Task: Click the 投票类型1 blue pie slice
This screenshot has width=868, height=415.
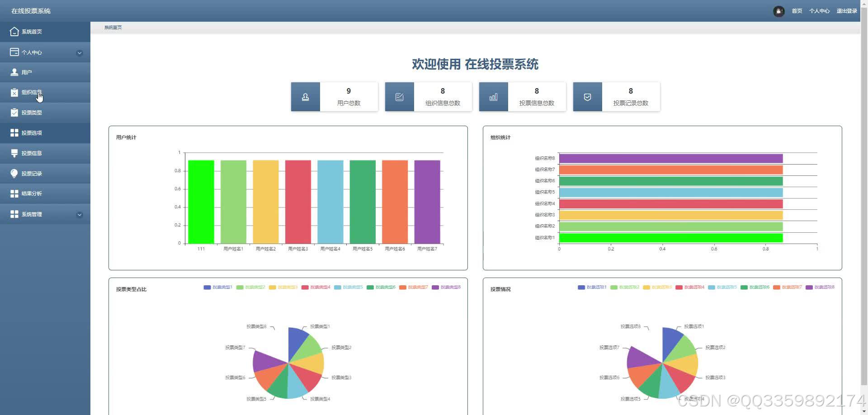Action: click(296, 341)
